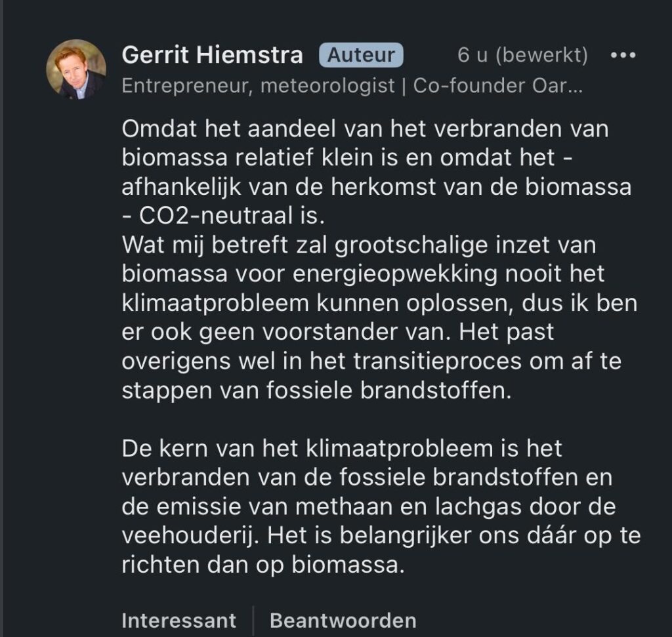Click the last line 'richten dan op biomassa.'
The height and width of the screenshot is (637, 672).
pyautogui.click(x=263, y=565)
